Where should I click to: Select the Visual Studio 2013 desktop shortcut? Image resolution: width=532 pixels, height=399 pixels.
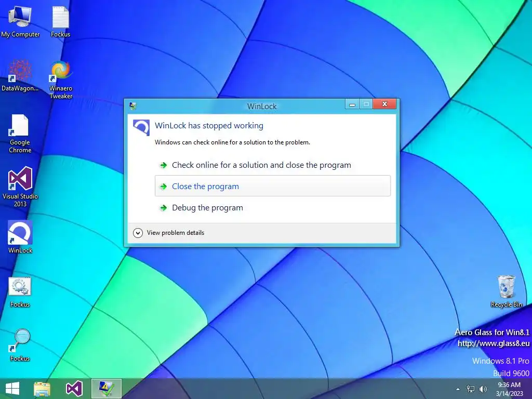tap(20, 187)
